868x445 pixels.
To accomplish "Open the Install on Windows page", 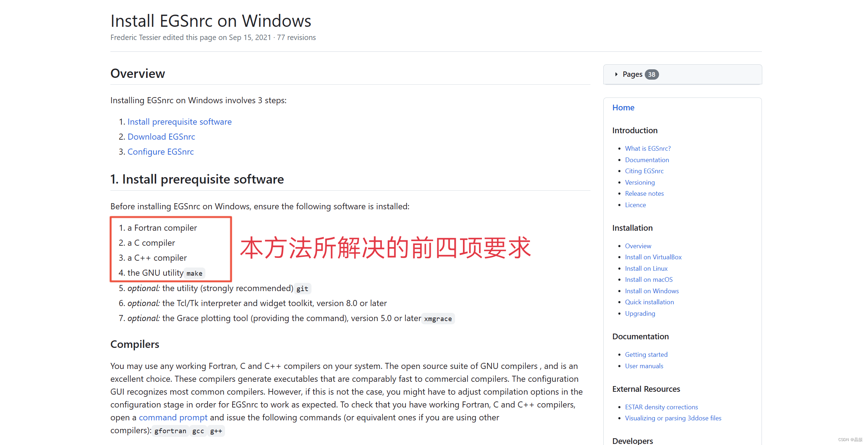I will (652, 291).
